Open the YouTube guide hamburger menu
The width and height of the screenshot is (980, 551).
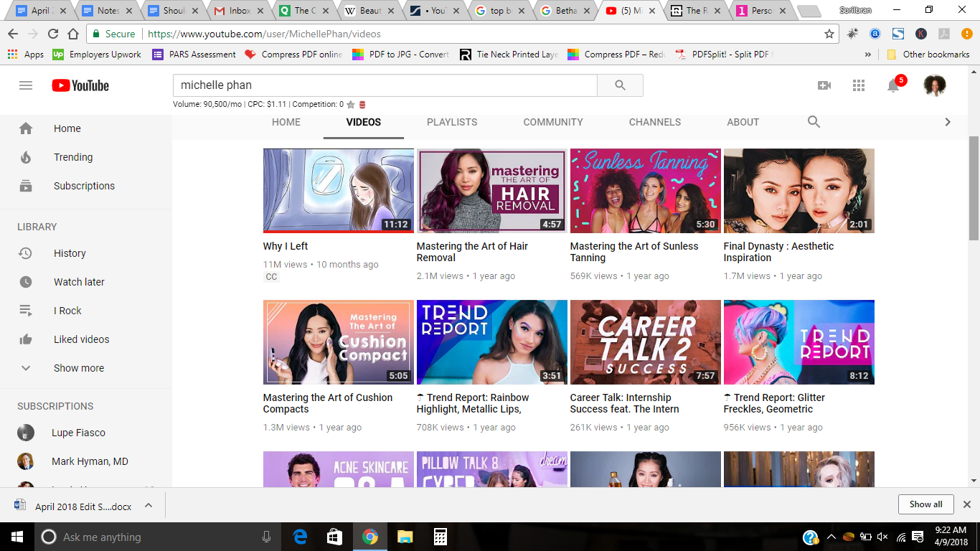pyautogui.click(x=26, y=85)
